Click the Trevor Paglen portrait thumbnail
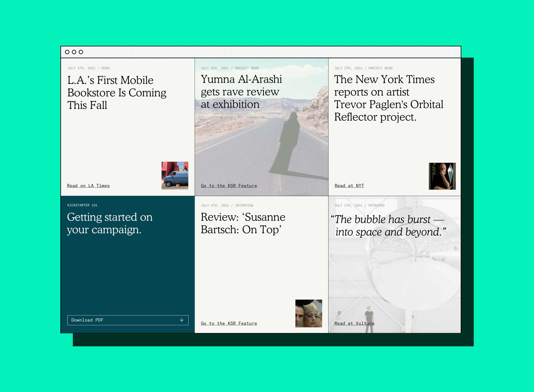The width and height of the screenshot is (534, 392). pyautogui.click(x=442, y=176)
